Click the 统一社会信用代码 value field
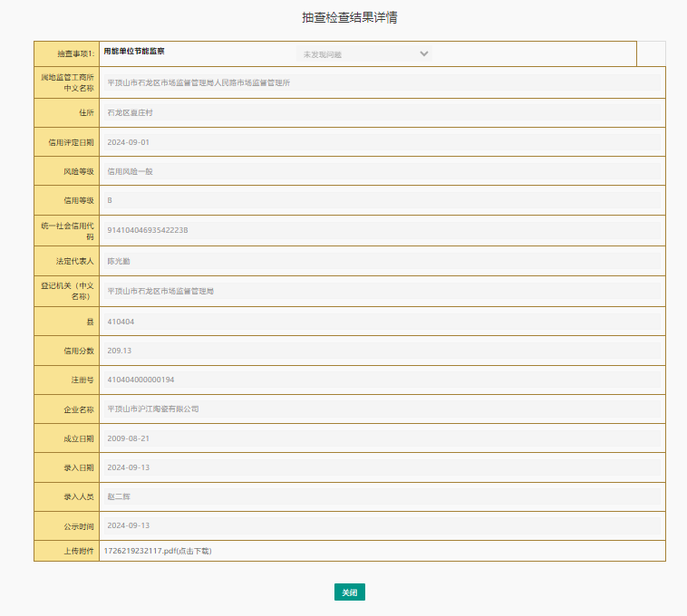The width and height of the screenshot is (687, 616). 382,231
